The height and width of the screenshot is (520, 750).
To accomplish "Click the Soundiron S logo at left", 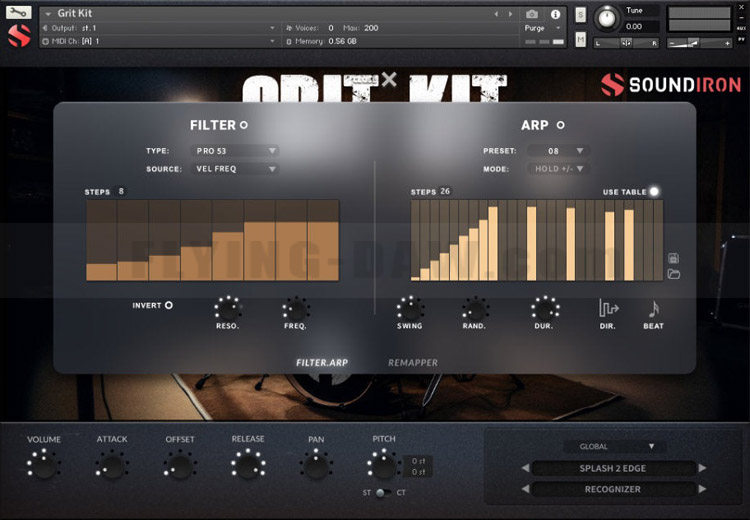I will pos(19,35).
